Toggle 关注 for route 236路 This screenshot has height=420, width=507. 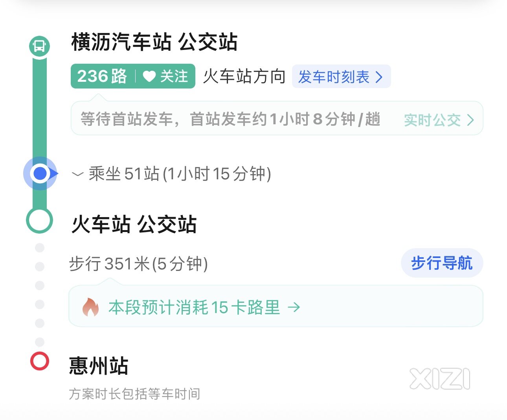click(165, 76)
